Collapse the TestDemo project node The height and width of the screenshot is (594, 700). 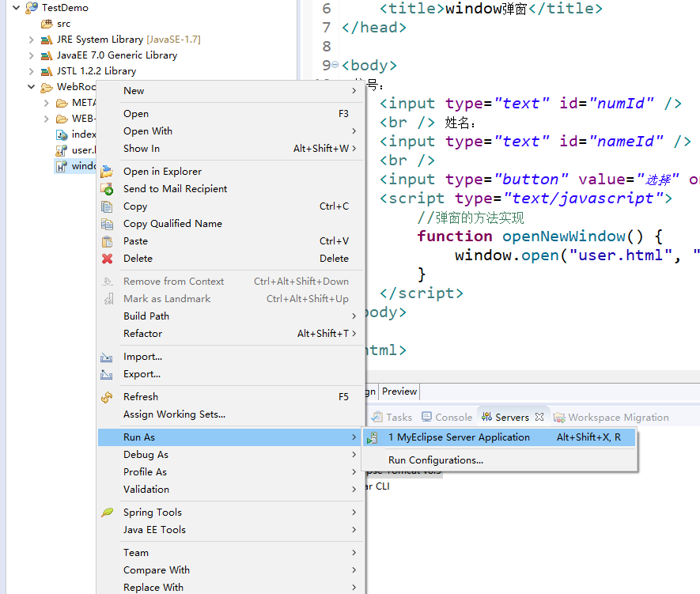point(16,8)
